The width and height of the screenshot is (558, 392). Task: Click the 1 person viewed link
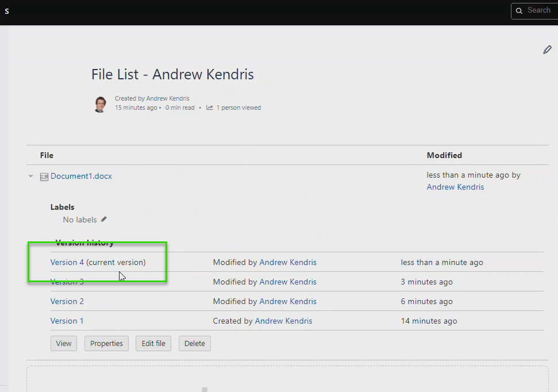(x=239, y=107)
